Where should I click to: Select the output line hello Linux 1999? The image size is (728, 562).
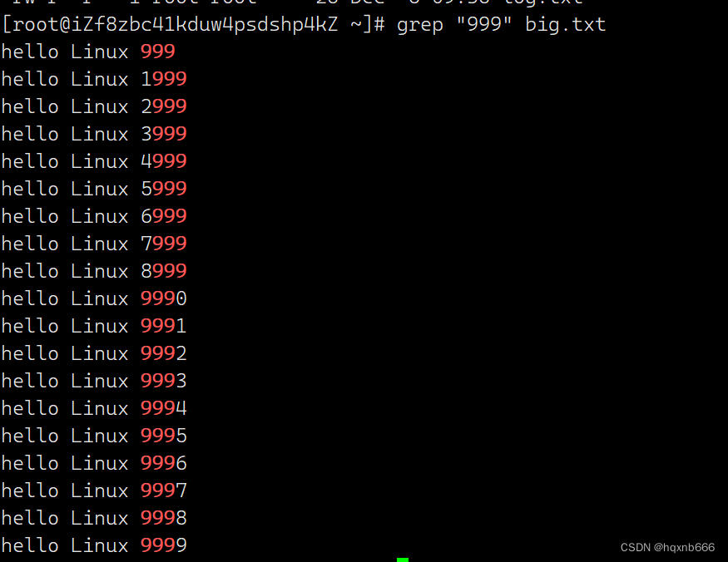[94, 78]
